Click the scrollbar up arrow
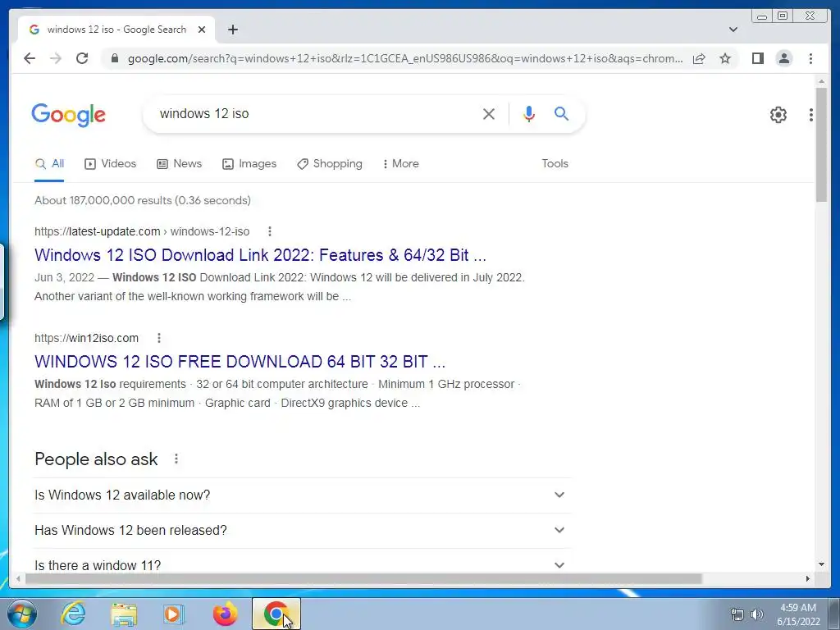Viewport: 840px width, 630px height. 821,81
